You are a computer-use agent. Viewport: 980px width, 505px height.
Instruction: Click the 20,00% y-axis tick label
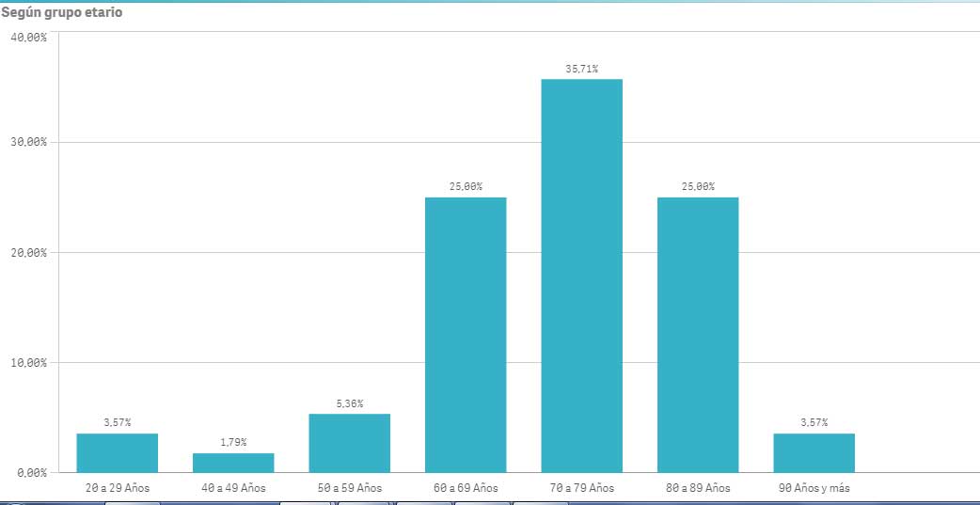click(29, 252)
